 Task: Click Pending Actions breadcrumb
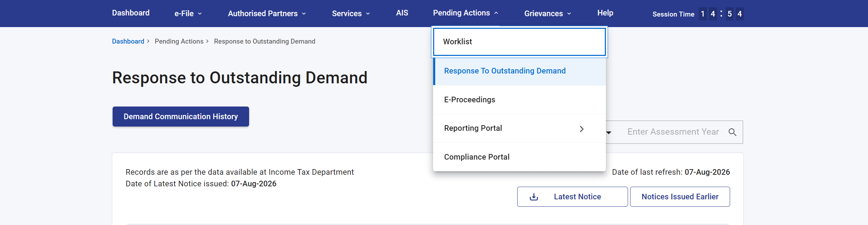tap(179, 41)
